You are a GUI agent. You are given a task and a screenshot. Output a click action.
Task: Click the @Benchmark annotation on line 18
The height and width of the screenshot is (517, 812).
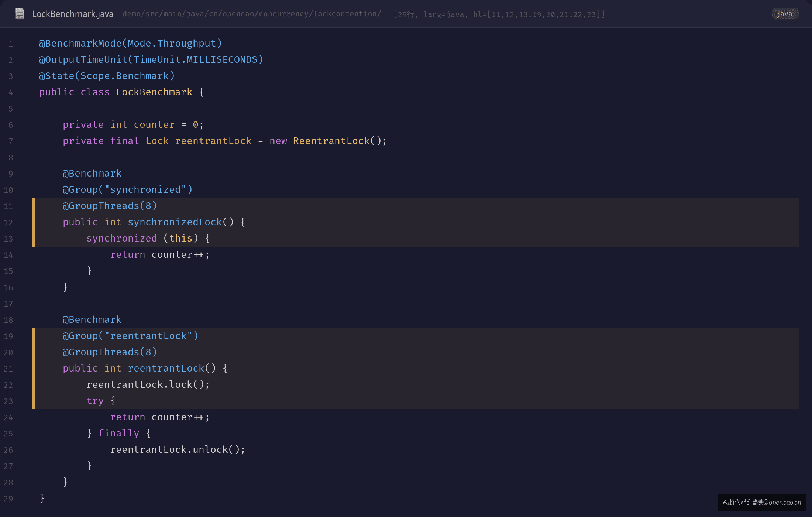tap(92, 319)
